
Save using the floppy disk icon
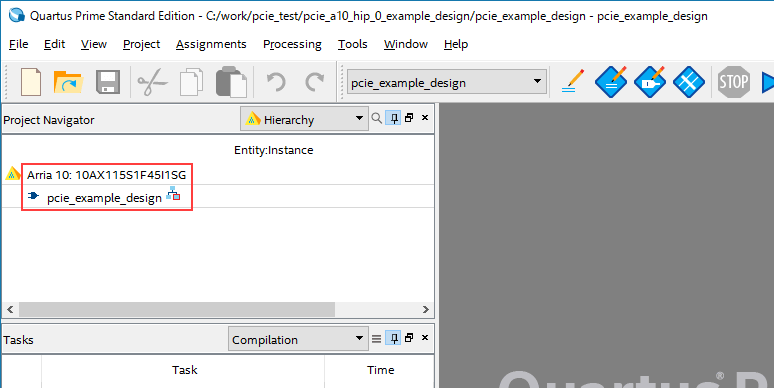108,82
